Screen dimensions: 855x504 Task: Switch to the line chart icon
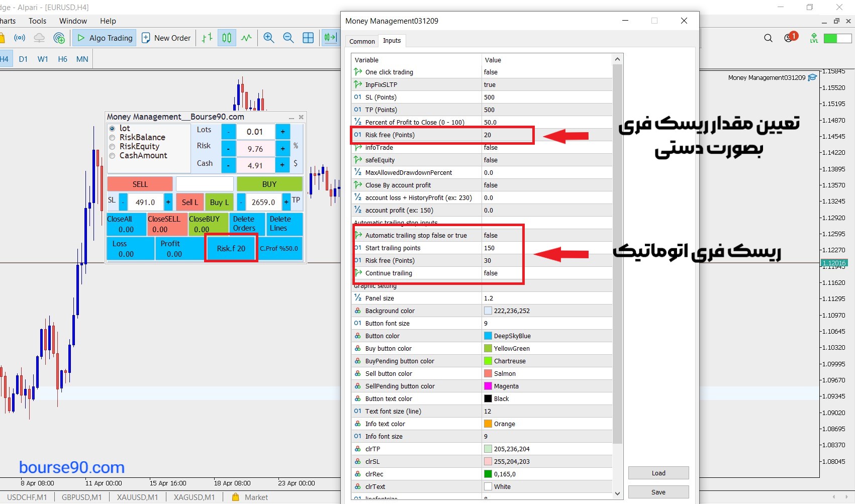(246, 38)
